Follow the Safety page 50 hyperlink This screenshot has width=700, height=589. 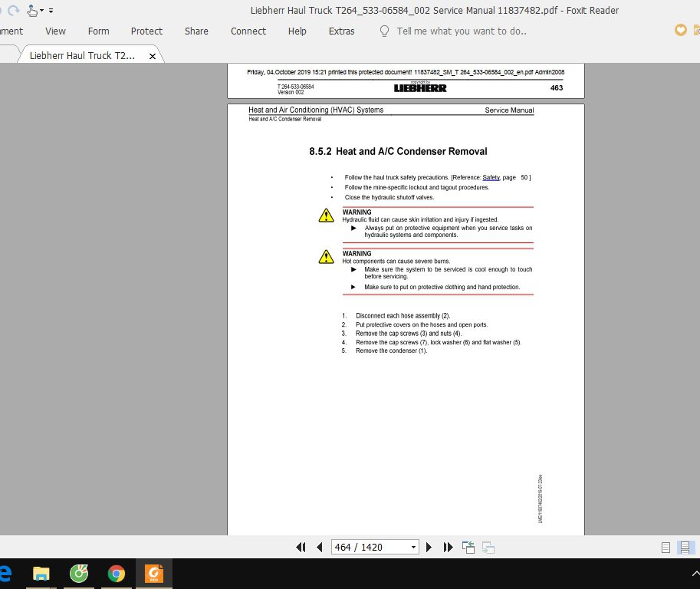click(491, 177)
